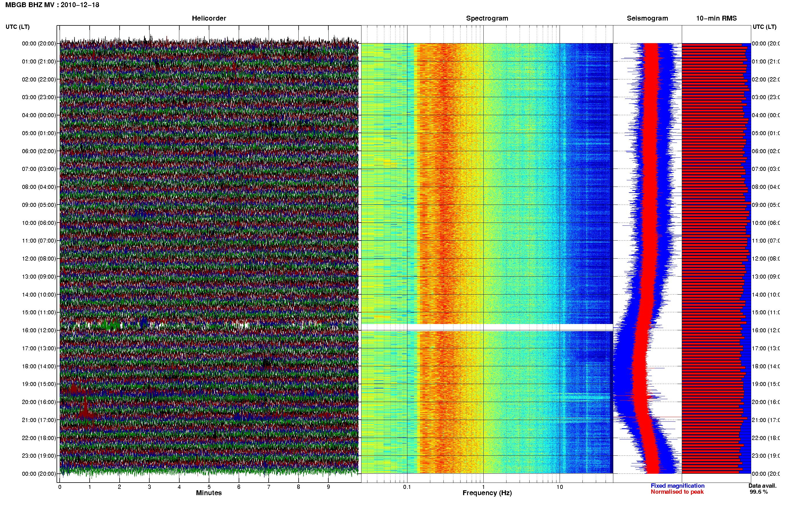Image resolution: width=812 pixels, height=508 pixels.
Task: Click the minute '0' tick label
Action: click(60, 487)
